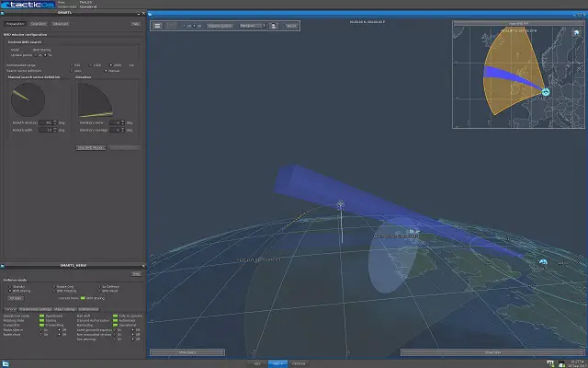Click the Help button in SMART-L panel

[135, 23]
